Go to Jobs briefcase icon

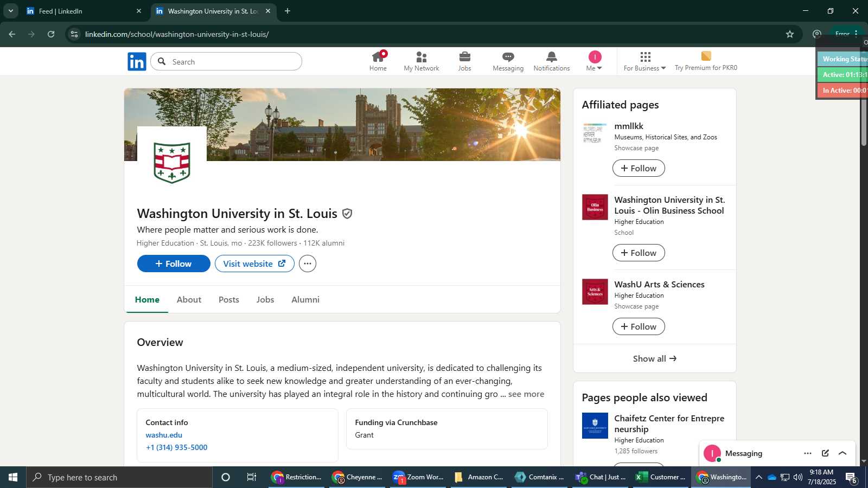pyautogui.click(x=465, y=61)
